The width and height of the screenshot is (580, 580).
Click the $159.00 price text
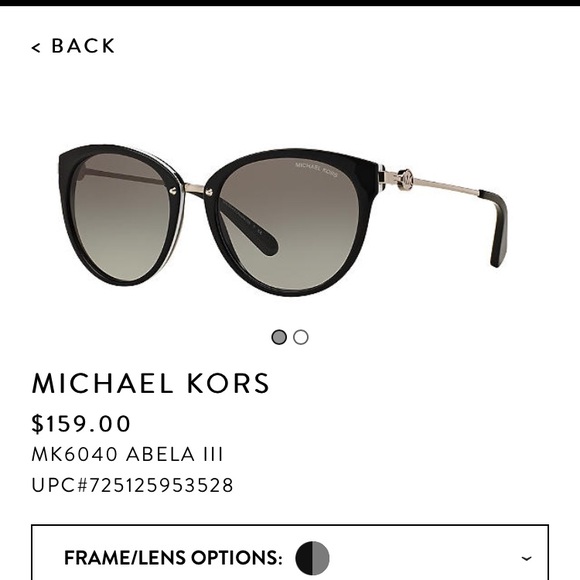click(x=81, y=424)
